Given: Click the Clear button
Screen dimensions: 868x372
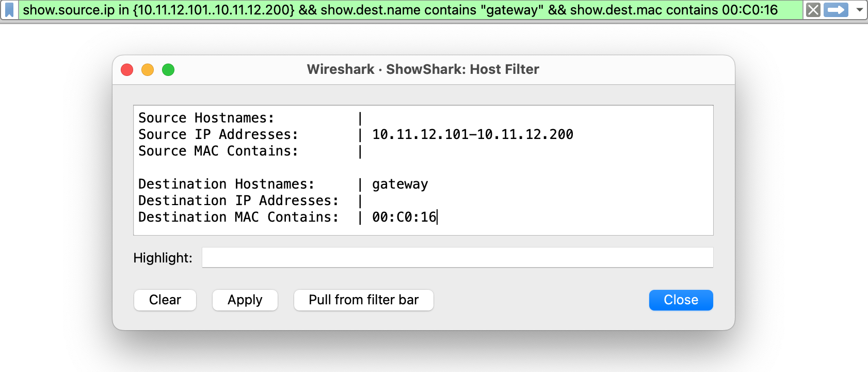Looking at the screenshot, I should pos(165,300).
